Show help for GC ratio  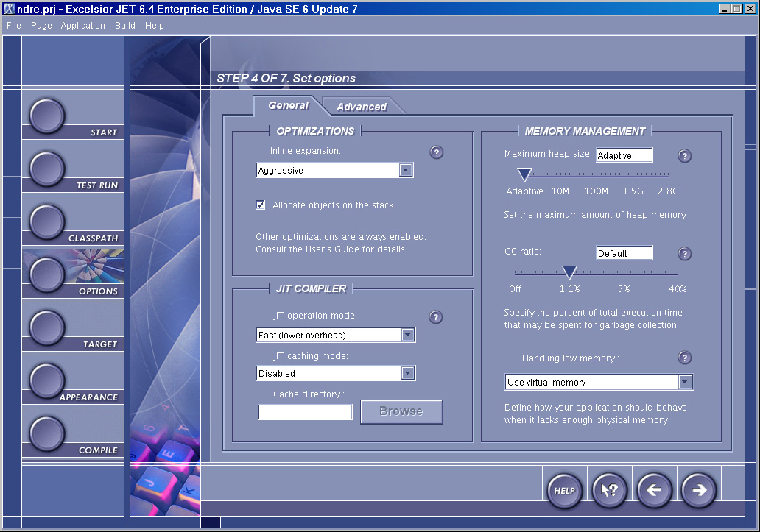pos(684,254)
